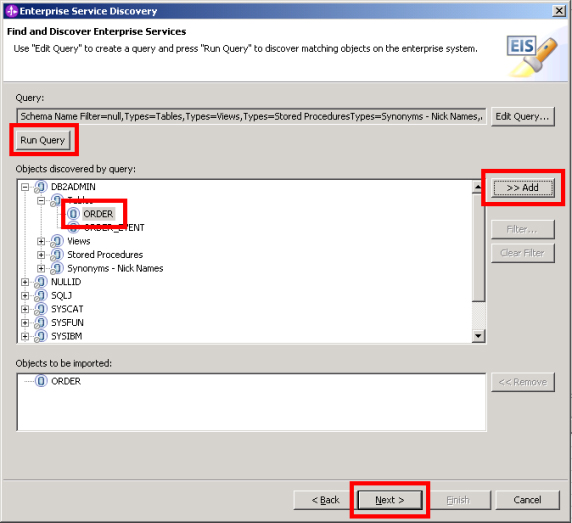Expand the NULLID schema node
The width and height of the screenshot is (572, 523).
[x=25, y=282]
